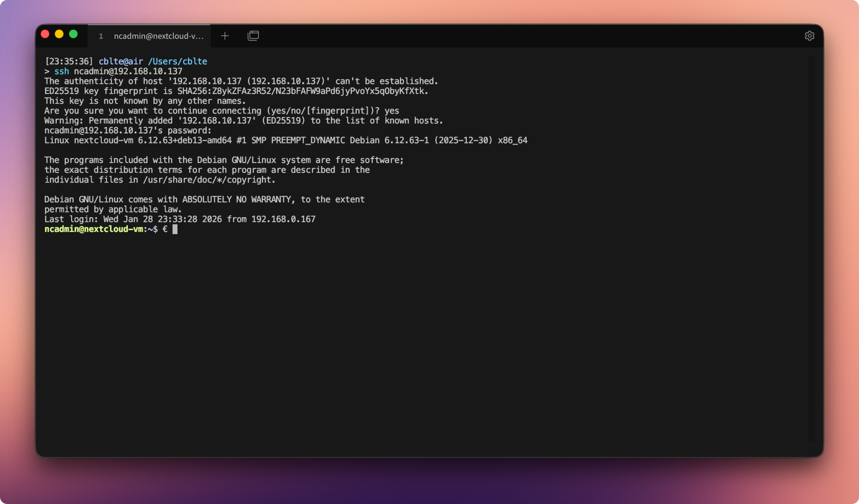Click the SHA256 key fingerprint string
This screenshot has height=504, width=859.
302,91
